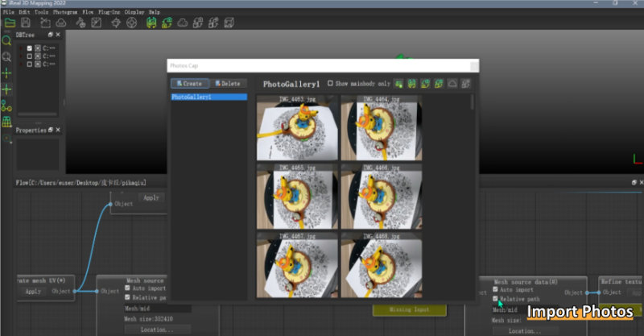Click the hammer tool icon in toolbar
The image size is (644, 336).
pos(81,23)
